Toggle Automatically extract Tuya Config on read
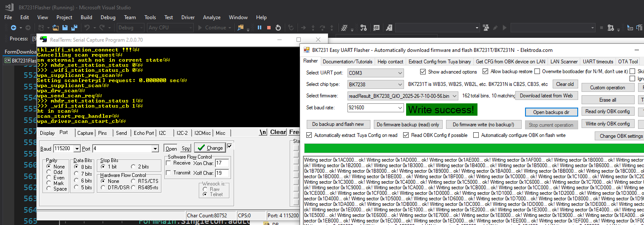Viewport: 644px width, 225px height. point(309,135)
